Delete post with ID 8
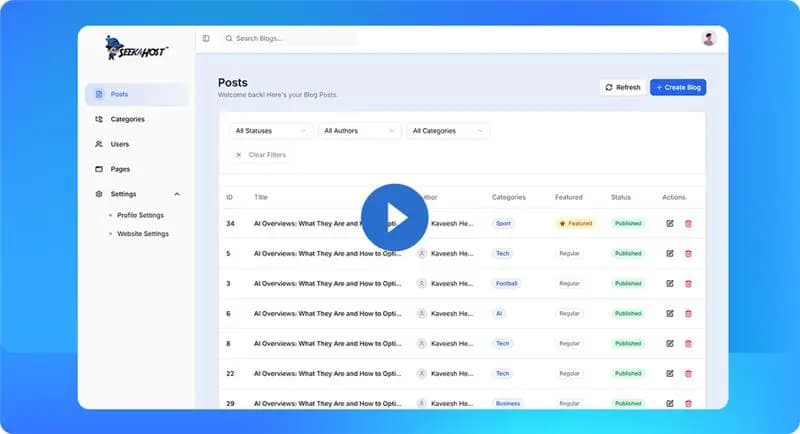 coord(688,344)
